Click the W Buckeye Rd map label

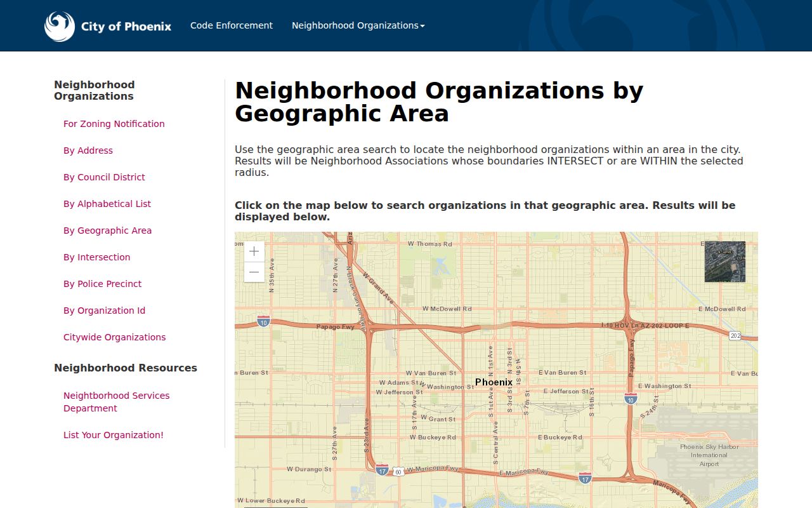(433, 438)
